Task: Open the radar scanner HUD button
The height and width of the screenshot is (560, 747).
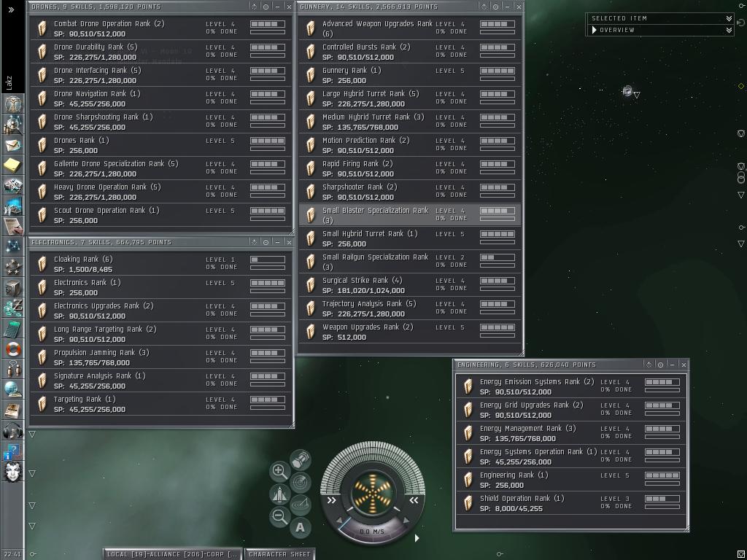Action: click(301, 483)
